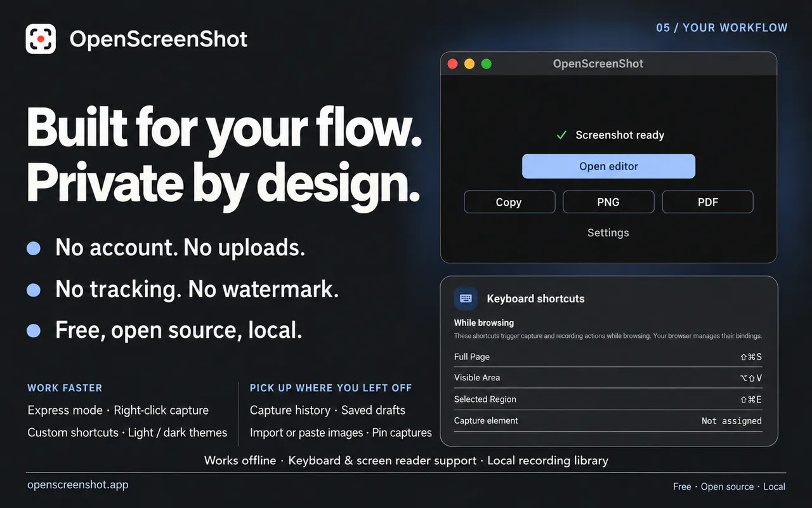Click the 'Not assigned' shortcut value
Image resolution: width=812 pixels, height=508 pixels.
tap(731, 420)
